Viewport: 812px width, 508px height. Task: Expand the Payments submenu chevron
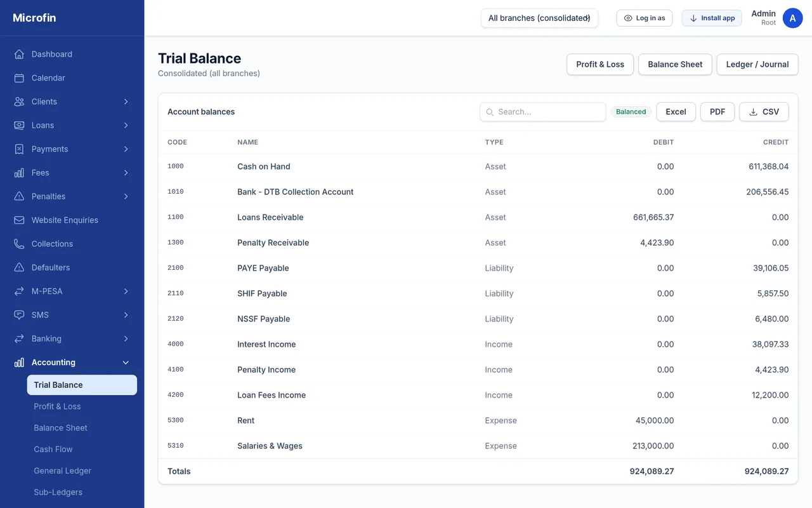[x=126, y=149]
